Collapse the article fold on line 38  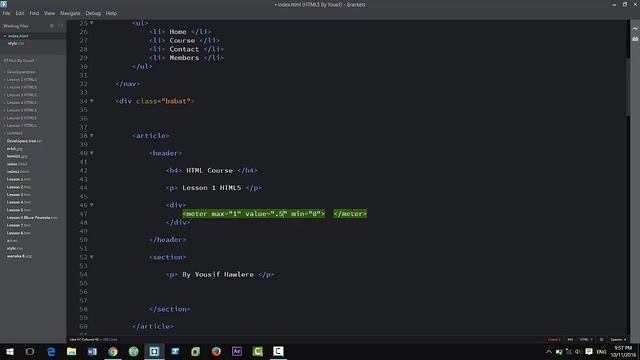91,136
